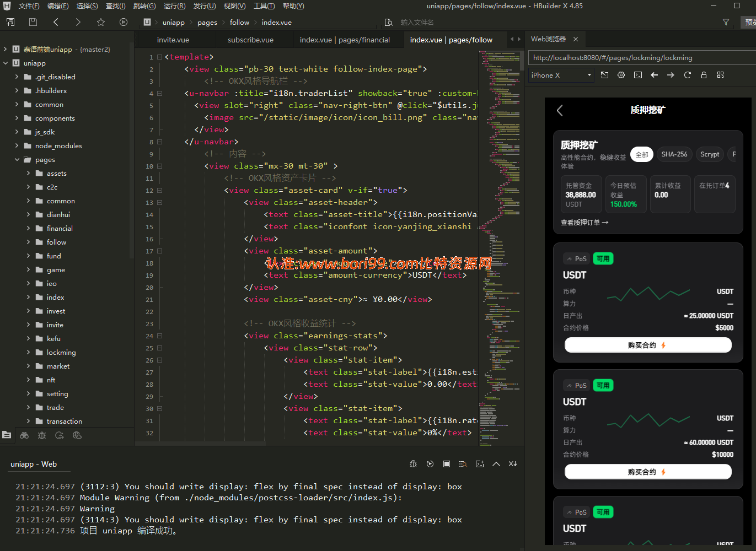Click the QR code icon in browser toolbar
This screenshot has height=551, width=756.
coord(721,75)
